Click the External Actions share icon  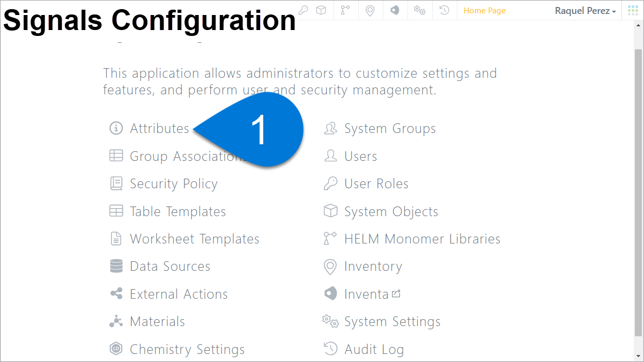point(116,294)
